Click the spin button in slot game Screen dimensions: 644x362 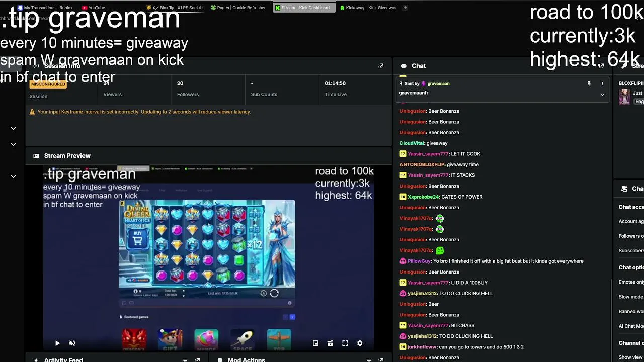(x=274, y=293)
